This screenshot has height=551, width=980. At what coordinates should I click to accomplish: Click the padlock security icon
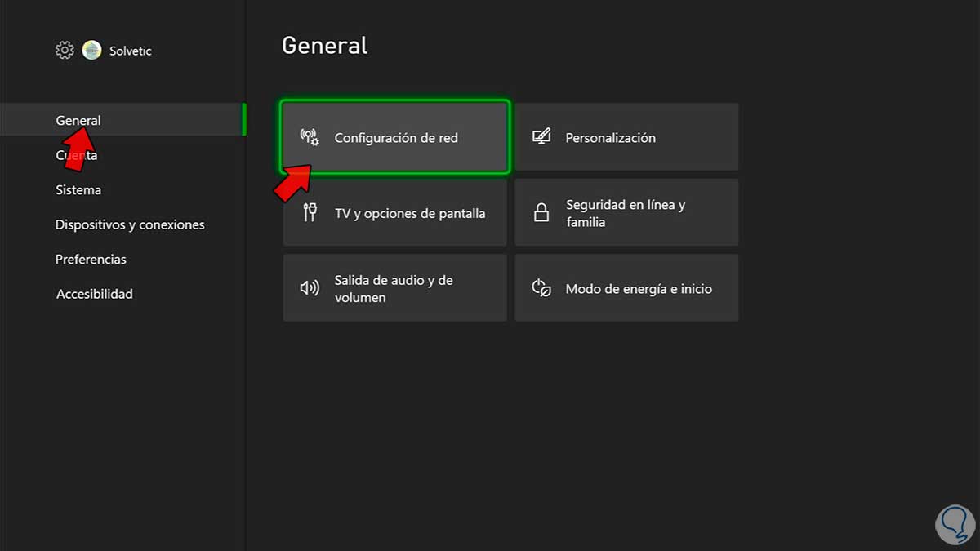tap(541, 213)
